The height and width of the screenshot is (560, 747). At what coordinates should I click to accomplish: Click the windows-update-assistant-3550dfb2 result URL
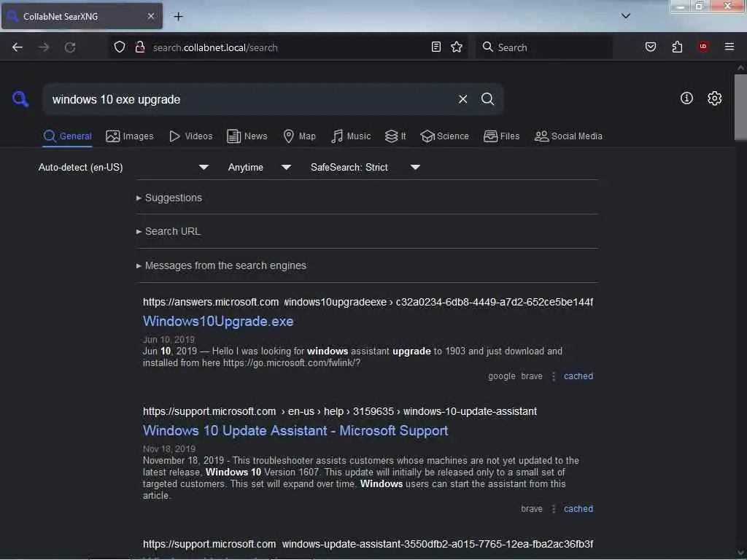(368, 544)
